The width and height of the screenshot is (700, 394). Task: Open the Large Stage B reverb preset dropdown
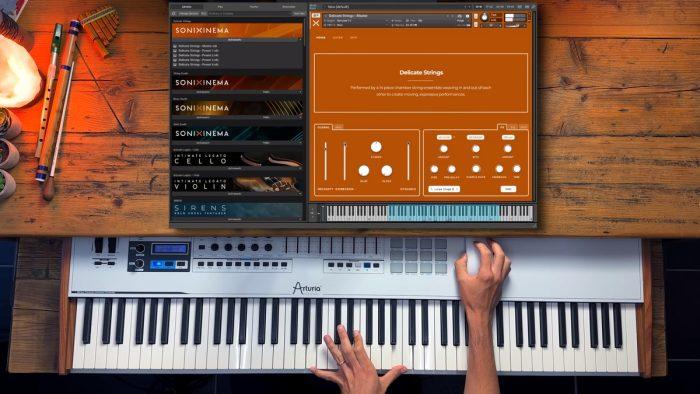(x=444, y=189)
